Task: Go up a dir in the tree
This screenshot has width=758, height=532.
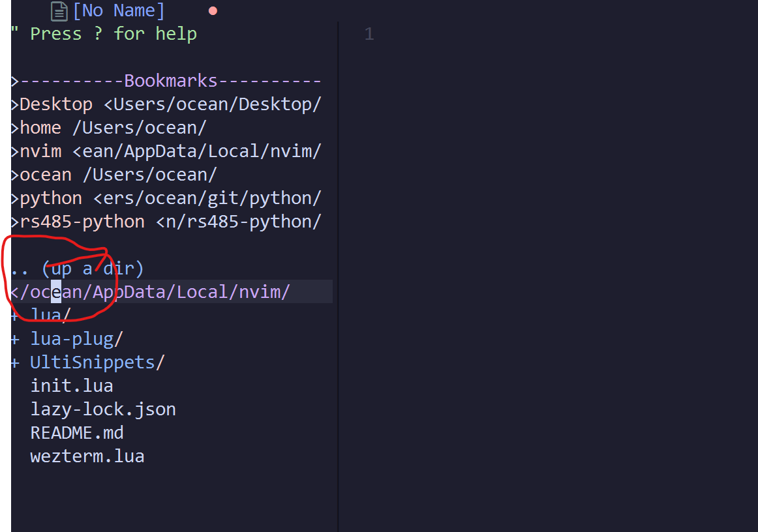Action: pyautogui.click(x=78, y=269)
